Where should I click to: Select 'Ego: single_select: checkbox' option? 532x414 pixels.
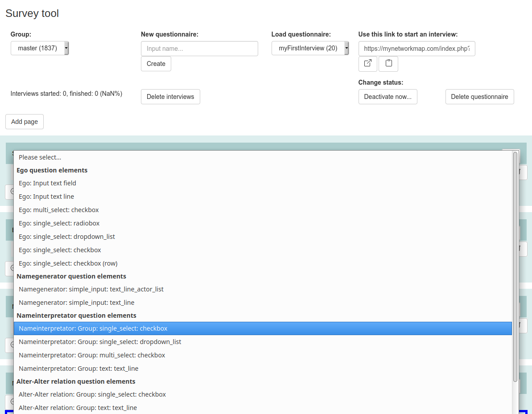(x=263, y=250)
